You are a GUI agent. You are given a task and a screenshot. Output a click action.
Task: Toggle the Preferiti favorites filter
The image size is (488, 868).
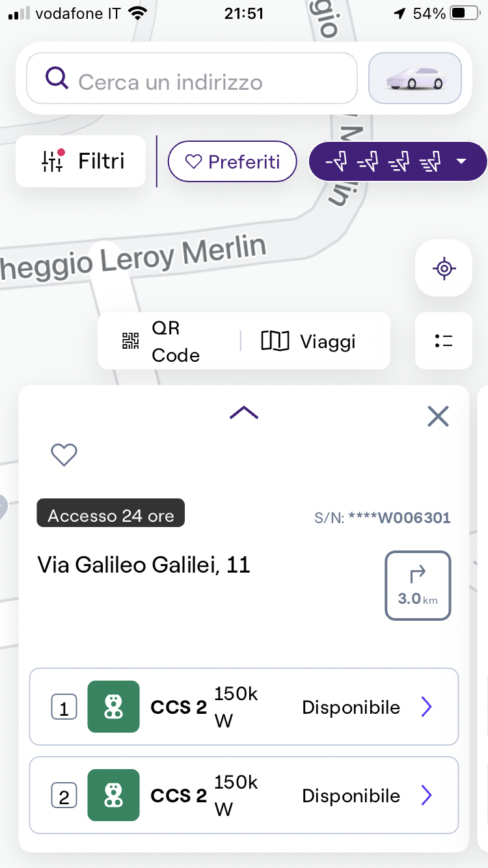(x=232, y=161)
